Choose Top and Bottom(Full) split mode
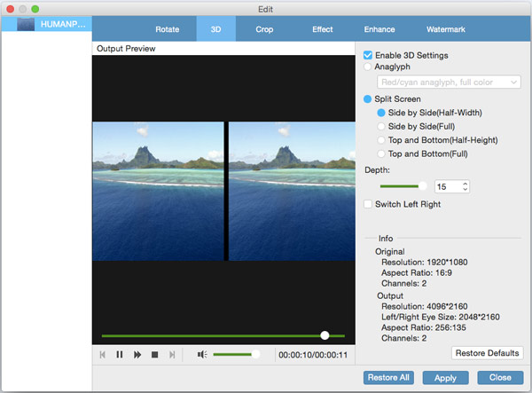Image resolution: width=532 pixels, height=393 pixels. click(382, 153)
